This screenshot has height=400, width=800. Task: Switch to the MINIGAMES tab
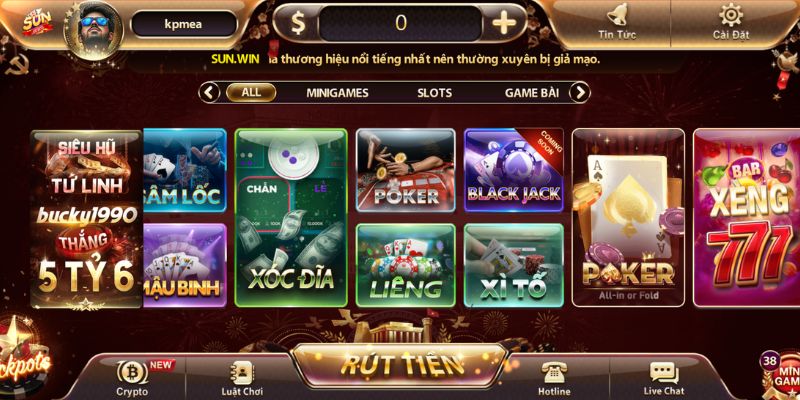click(337, 93)
